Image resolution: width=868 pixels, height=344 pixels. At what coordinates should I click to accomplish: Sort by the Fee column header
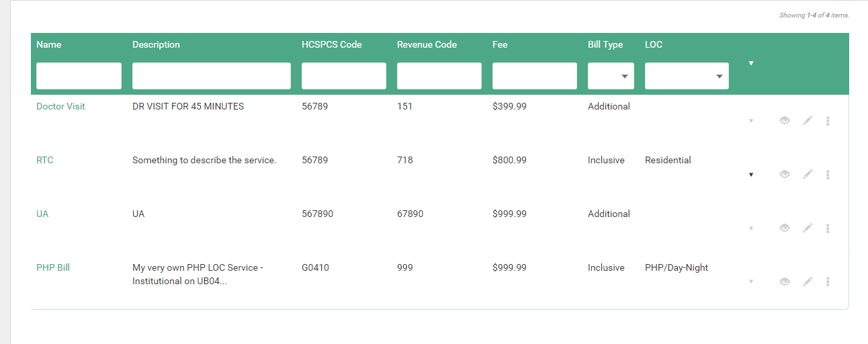(500, 44)
